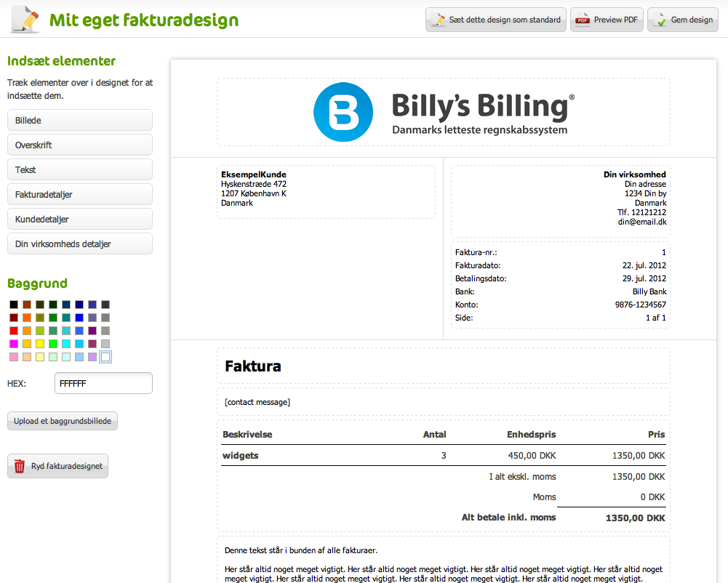
Task: Click the account number 9876-1234567
Action: tap(640, 305)
